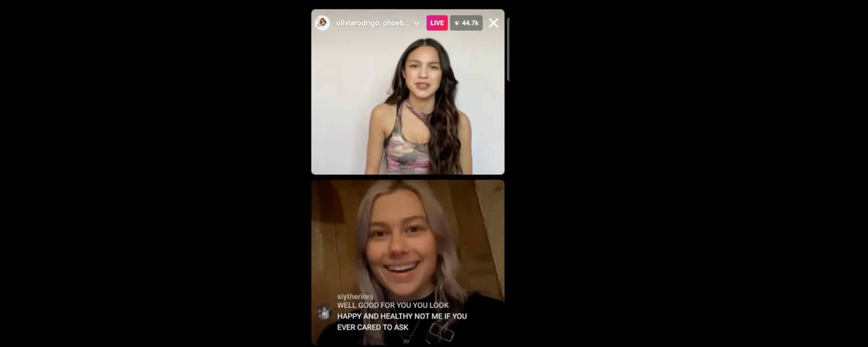This screenshot has height=347, width=868.
Task: Open the 44.7k viewer count list
Action: click(x=466, y=23)
